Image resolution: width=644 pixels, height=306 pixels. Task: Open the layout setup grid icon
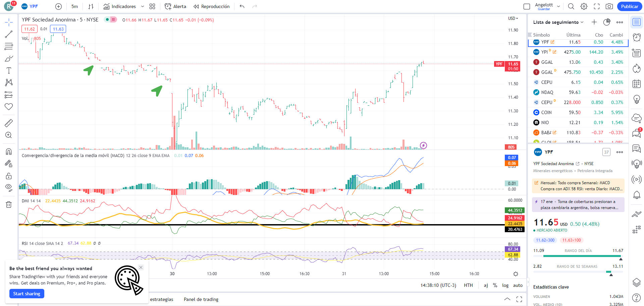(x=152, y=6)
